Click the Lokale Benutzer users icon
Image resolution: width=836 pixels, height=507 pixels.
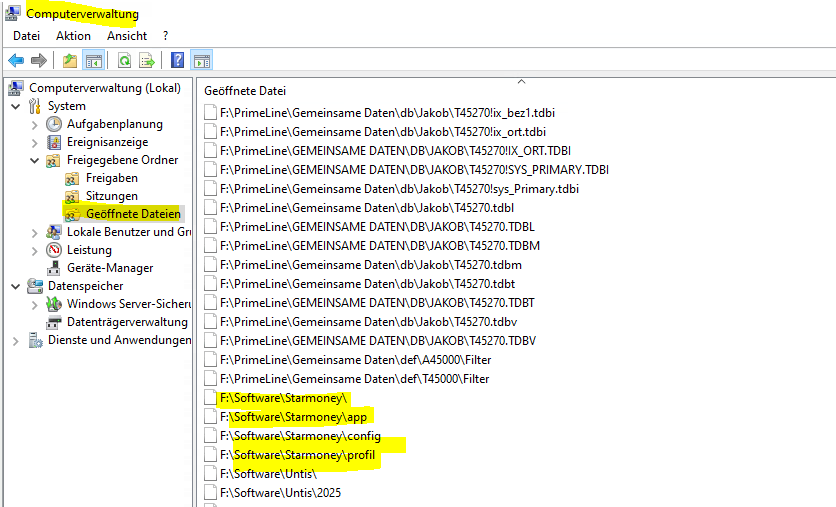[54, 232]
